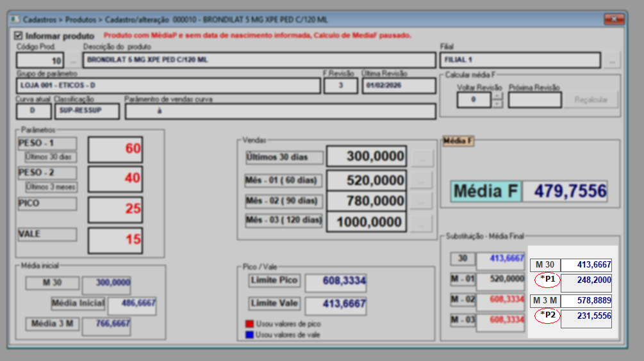Viewport: 644px width, 361px height.
Task: Click ellipsis button next to Últimos 30 dias sales
Action: (421, 157)
